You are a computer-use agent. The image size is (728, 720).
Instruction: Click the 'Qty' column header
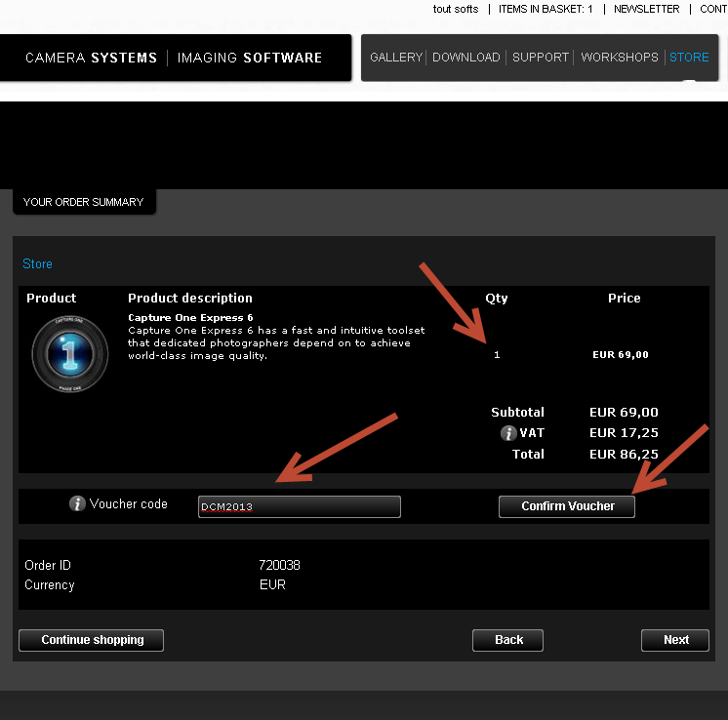(x=497, y=298)
